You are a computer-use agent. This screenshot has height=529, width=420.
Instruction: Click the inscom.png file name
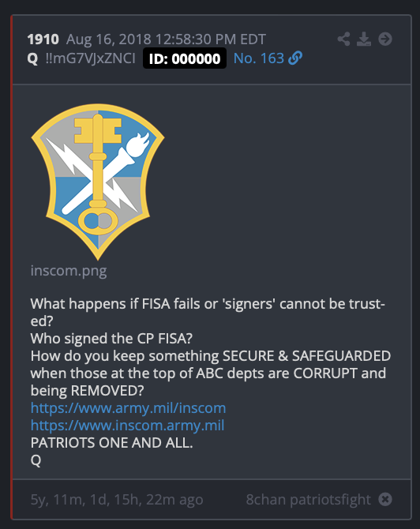click(69, 271)
